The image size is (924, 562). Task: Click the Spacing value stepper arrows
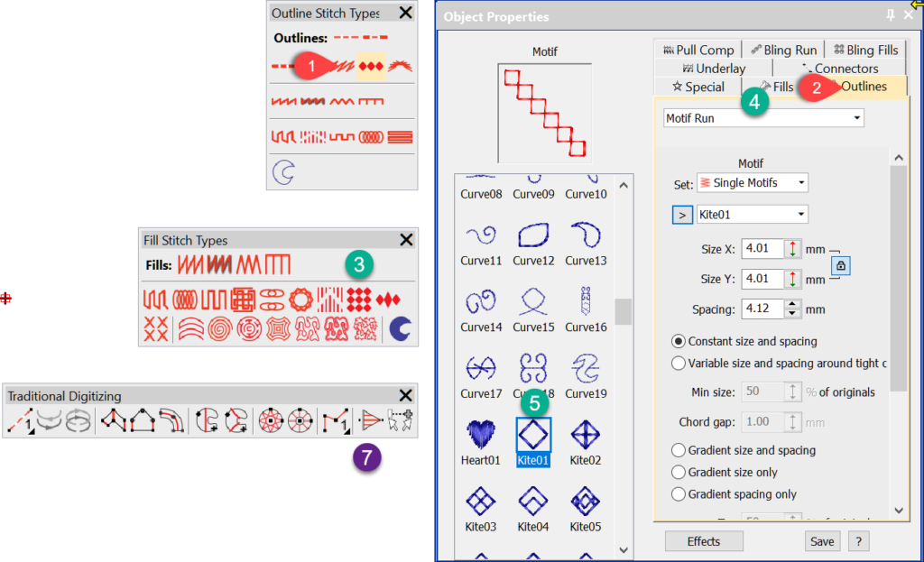(x=792, y=309)
